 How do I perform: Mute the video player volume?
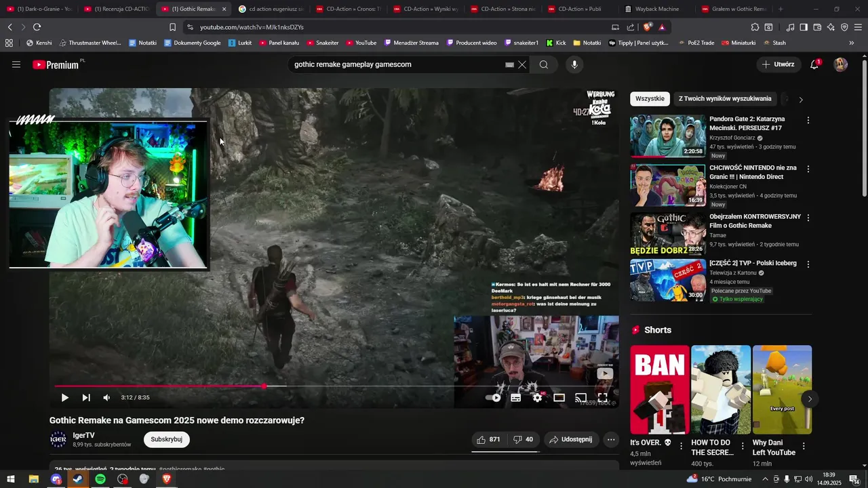coord(106,397)
